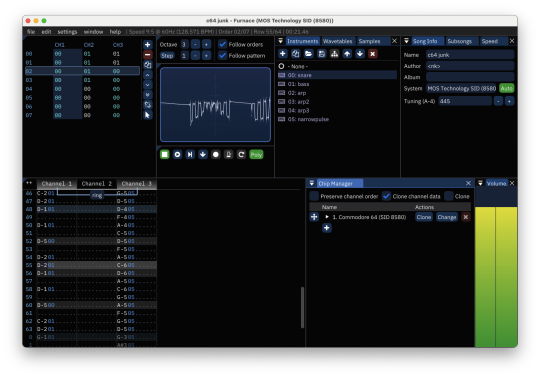This screenshot has height=377, width=540.
Task: Collapse the Volume panel triangle
Action: pos(480,183)
